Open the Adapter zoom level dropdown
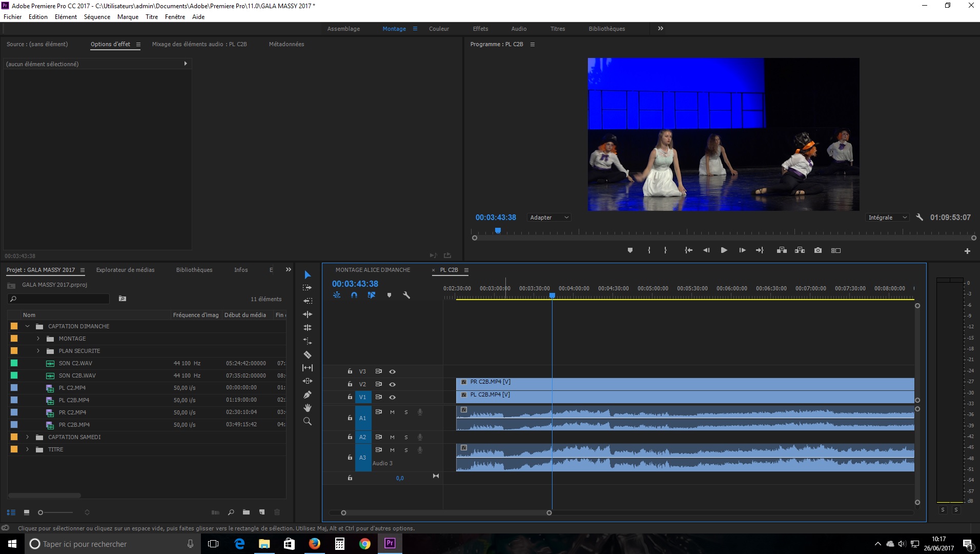The width and height of the screenshot is (980, 554). (549, 217)
